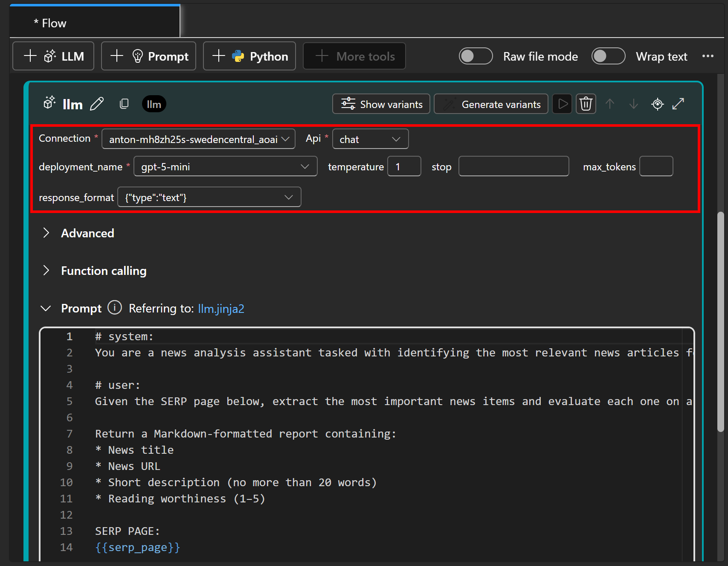The height and width of the screenshot is (566, 728).
Task: Clone the llm node using the copy icon
Action: click(124, 104)
